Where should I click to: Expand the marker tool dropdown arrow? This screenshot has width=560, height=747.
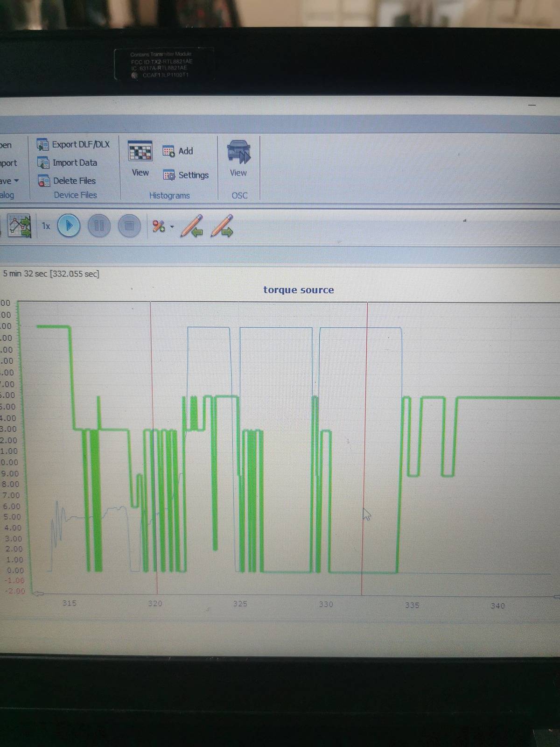[172, 227]
